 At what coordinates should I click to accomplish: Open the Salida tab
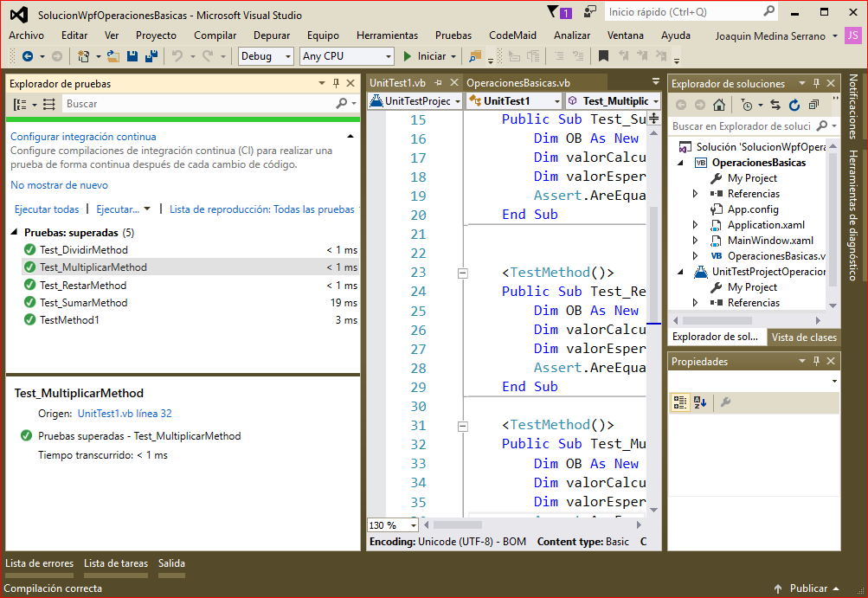coord(171,563)
